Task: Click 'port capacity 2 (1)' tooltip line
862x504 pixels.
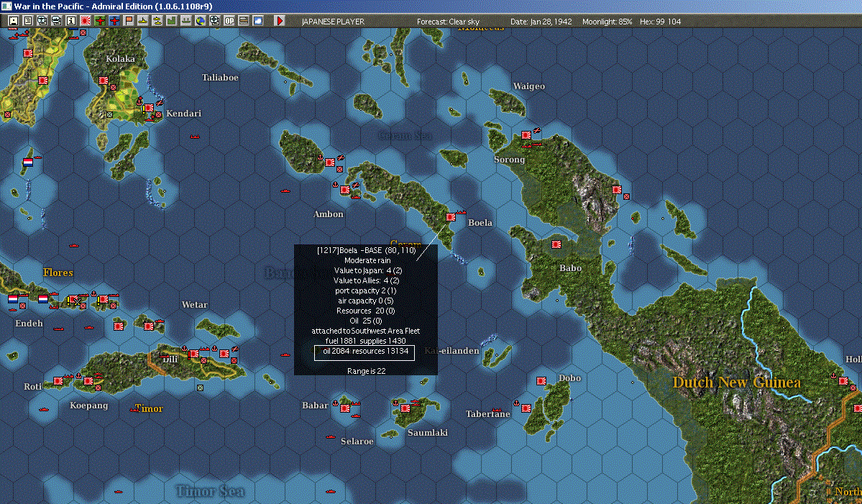Action: point(366,290)
